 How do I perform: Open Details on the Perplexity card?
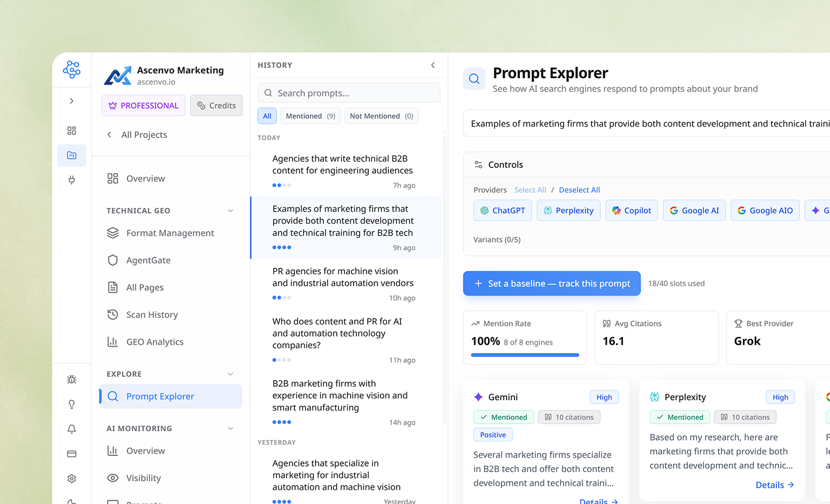[x=775, y=485]
